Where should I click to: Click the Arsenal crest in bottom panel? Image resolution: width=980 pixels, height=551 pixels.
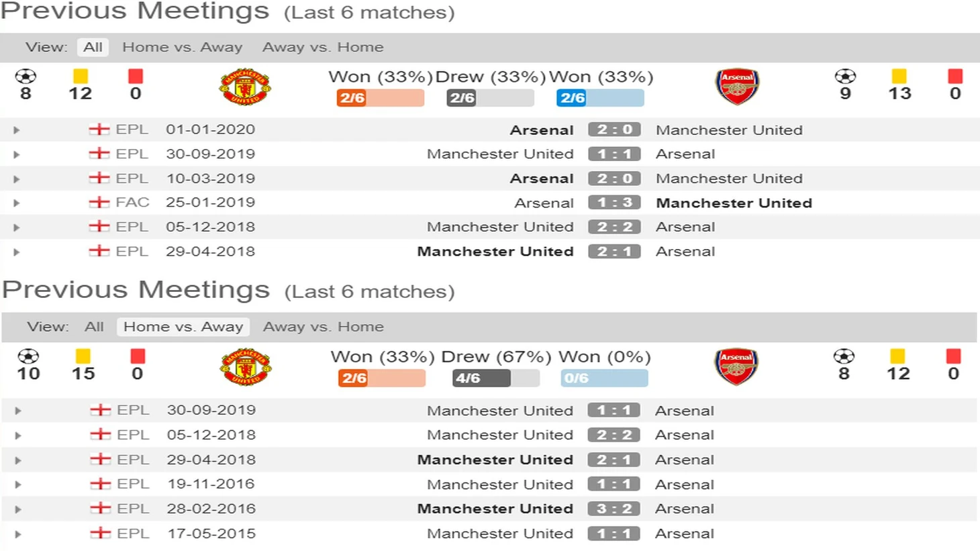736,366
